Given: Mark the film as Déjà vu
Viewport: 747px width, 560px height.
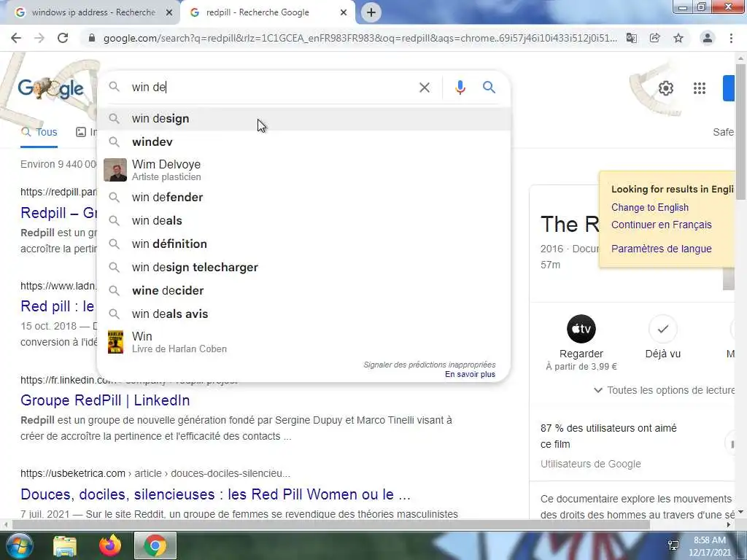Looking at the screenshot, I should [662, 329].
